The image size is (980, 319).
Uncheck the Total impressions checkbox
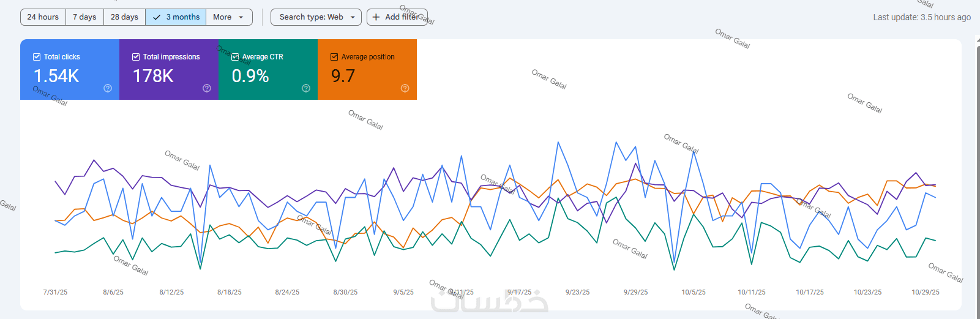tap(136, 57)
